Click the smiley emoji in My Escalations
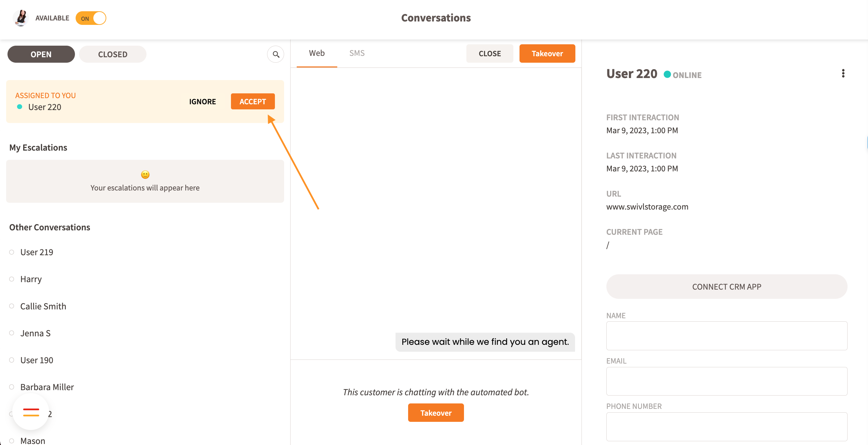The image size is (868, 445). [145, 175]
